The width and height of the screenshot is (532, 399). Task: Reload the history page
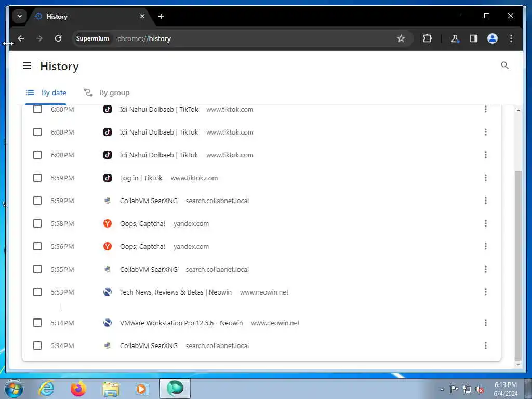tap(58, 38)
